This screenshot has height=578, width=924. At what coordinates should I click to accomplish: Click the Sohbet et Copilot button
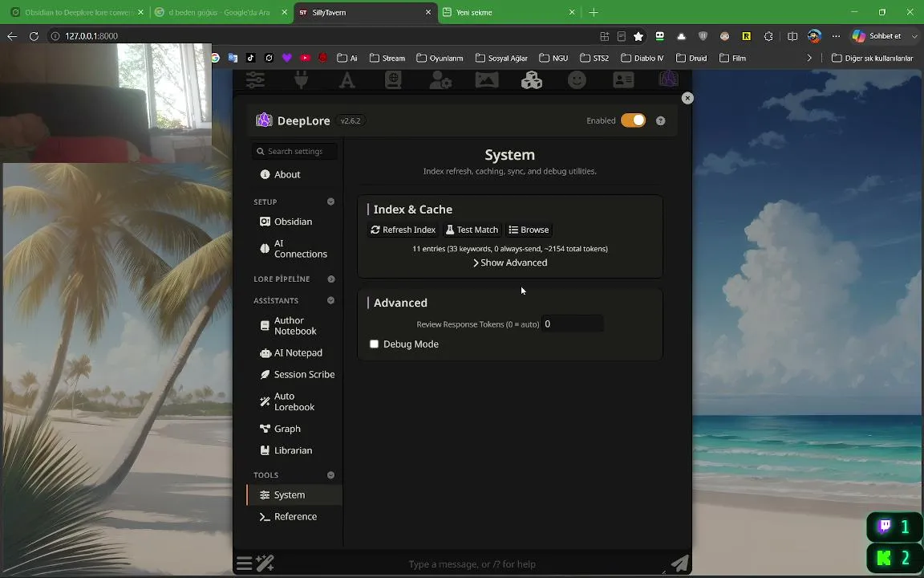(x=877, y=36)
